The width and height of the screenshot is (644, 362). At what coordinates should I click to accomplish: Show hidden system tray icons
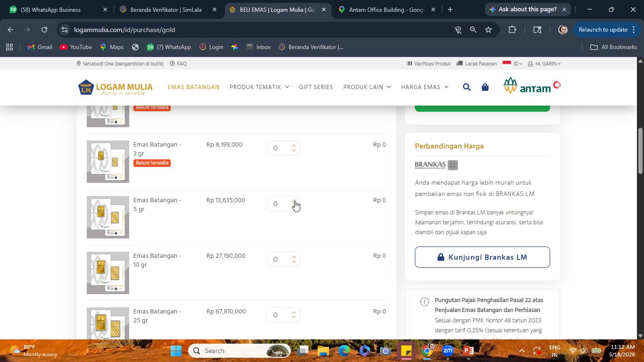click(x=521, y=351)
